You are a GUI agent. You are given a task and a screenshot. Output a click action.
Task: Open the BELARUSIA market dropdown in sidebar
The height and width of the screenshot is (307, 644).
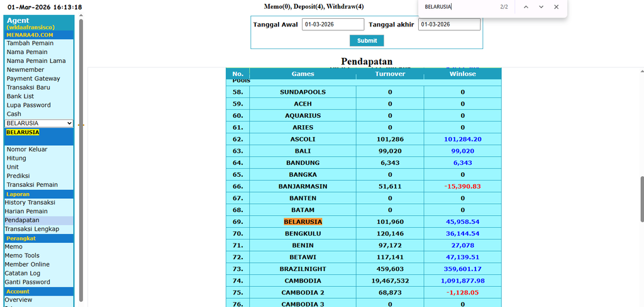[39, 123]
